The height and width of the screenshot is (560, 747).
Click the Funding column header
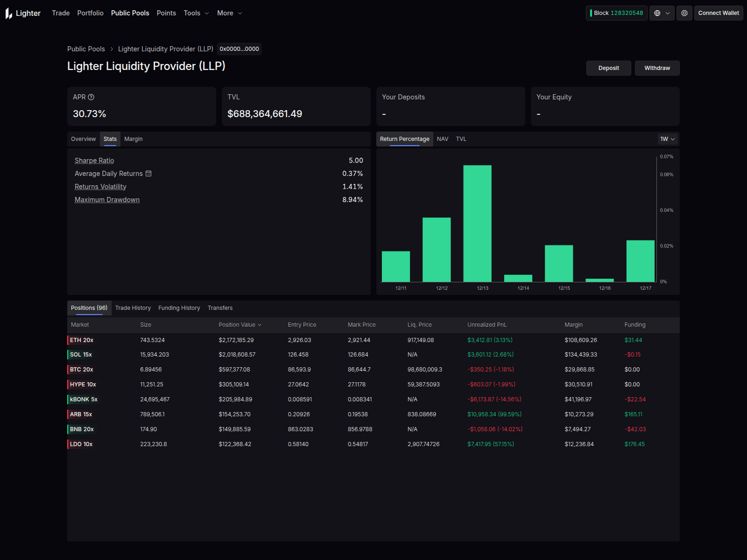pos(635,325)
